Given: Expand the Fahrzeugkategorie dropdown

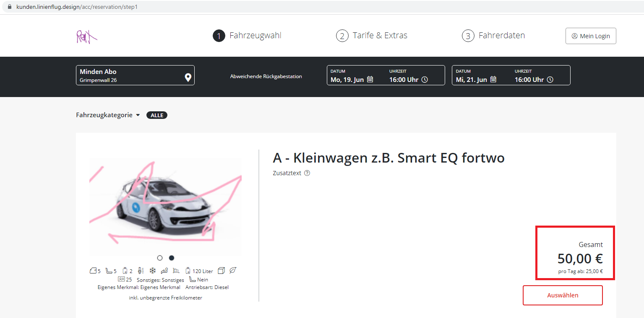Looking at the screenshot, I should click(x=108, y=115).
